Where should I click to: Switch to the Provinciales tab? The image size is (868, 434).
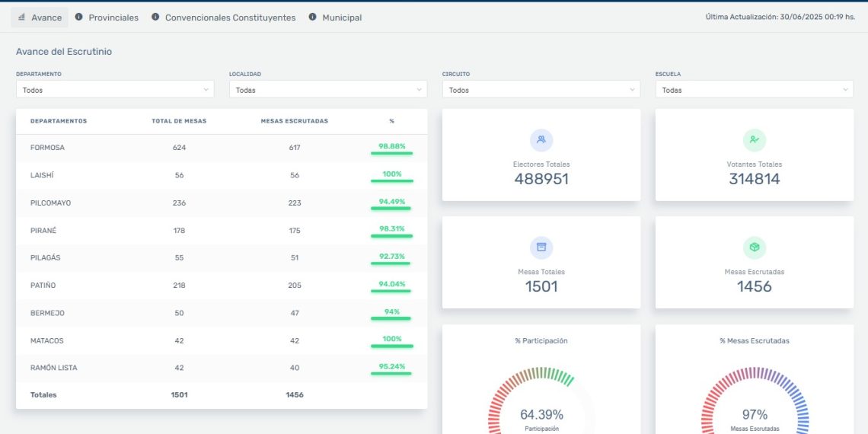pos(113,18)
